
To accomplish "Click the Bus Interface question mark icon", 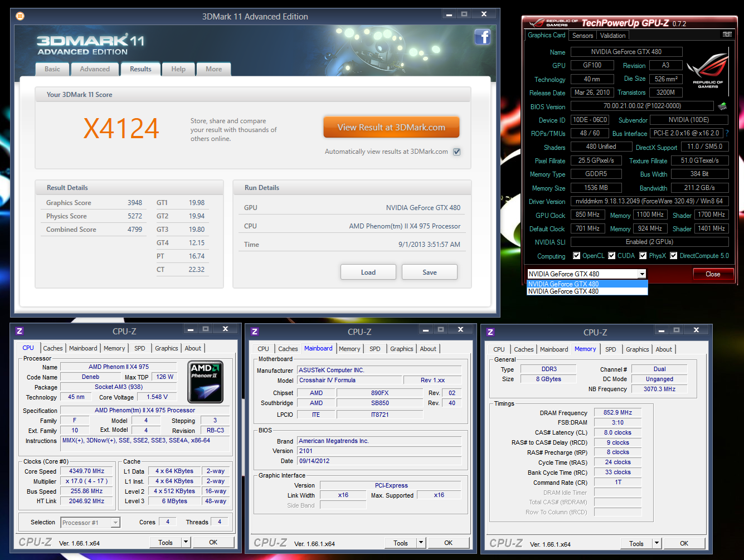I will pyautogui.click(x=727, y=133).
